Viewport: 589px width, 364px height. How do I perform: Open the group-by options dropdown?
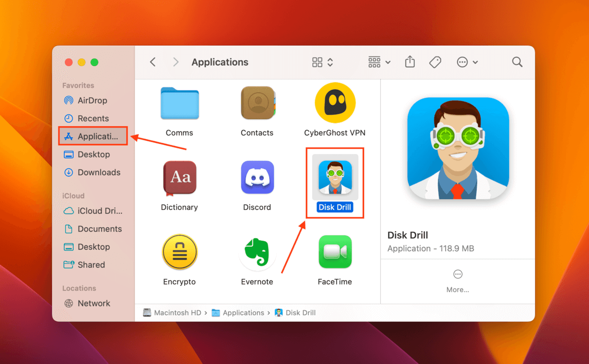coord(379,62)
